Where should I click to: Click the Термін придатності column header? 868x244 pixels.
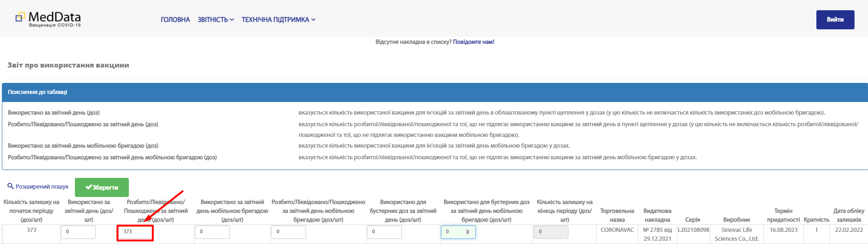[783, 215]
